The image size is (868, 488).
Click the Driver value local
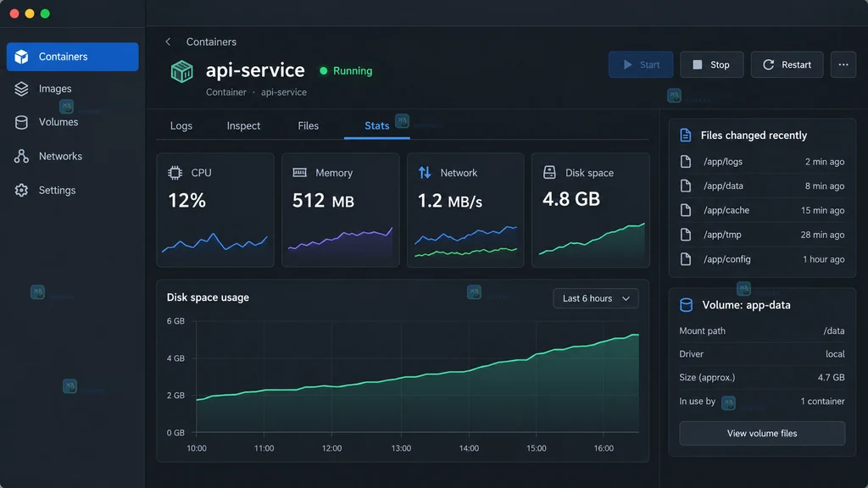(835, 354)
